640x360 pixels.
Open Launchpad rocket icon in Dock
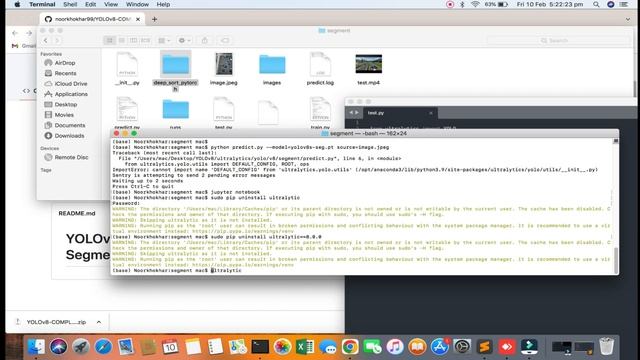click(81, 347)
